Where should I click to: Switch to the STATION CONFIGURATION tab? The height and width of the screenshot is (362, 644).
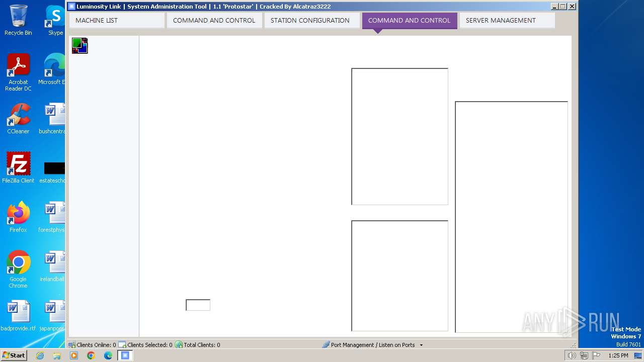pyautogui.click(x=312, y=21)
